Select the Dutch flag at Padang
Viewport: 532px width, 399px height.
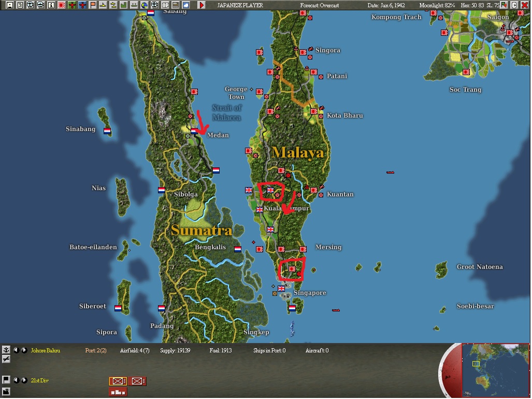162,308
